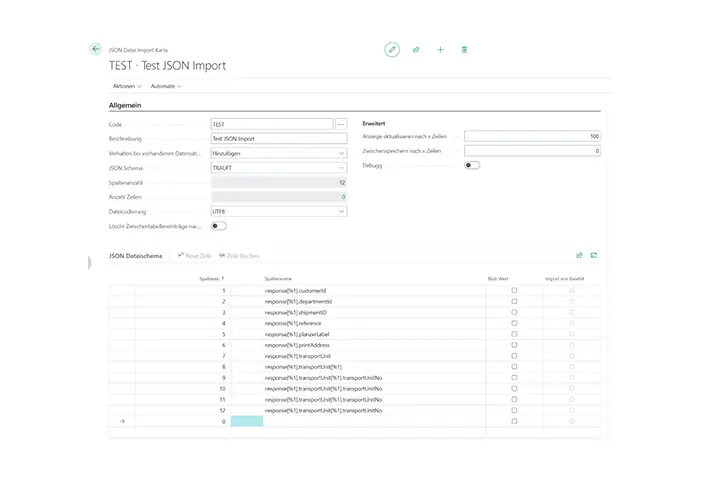Expand JSON Dateischema part to full view
This screenshot has width=716, height=478.
point(594,255)
